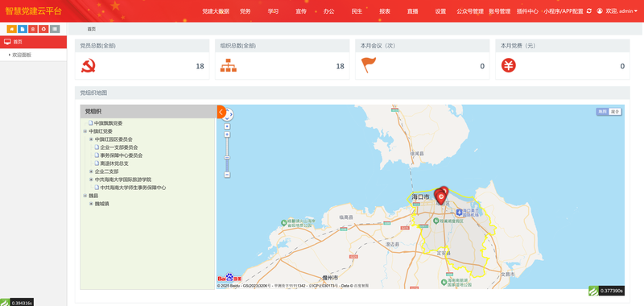Select 企业一支部委员会 in the org tree

tap(119, 147)
